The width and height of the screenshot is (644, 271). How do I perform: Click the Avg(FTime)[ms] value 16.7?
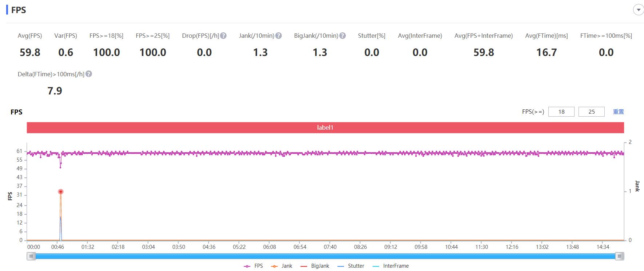pyautogui.click(x=547, y=52)
